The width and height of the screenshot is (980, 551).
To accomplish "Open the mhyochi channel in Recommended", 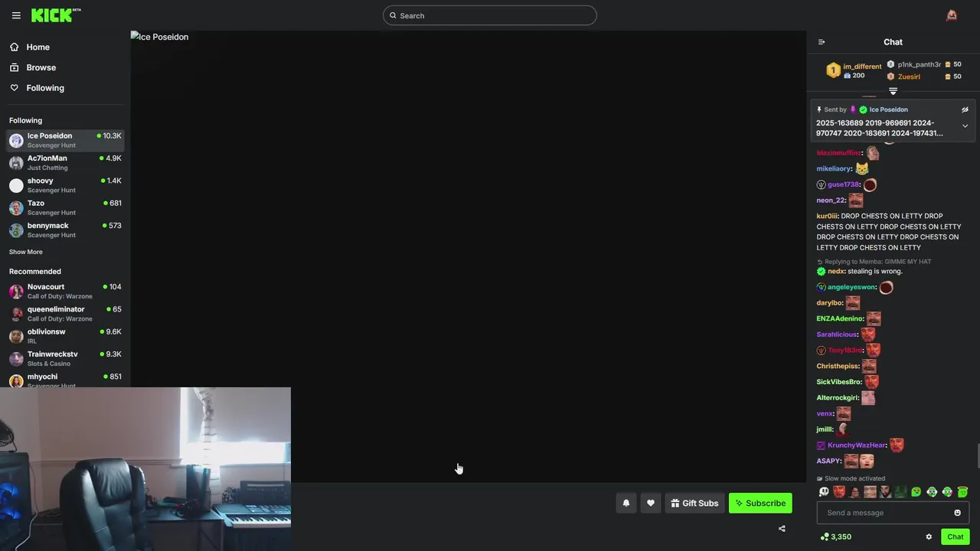I will coord(65,380).
